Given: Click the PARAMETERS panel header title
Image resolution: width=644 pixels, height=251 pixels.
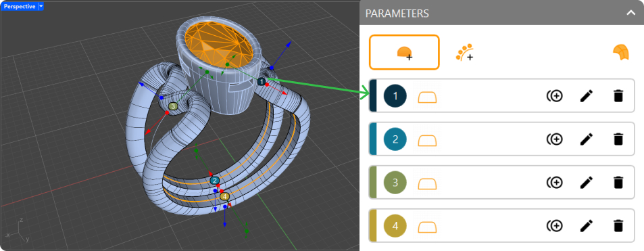Looking at the screenshot, I should tap(397, 13).
